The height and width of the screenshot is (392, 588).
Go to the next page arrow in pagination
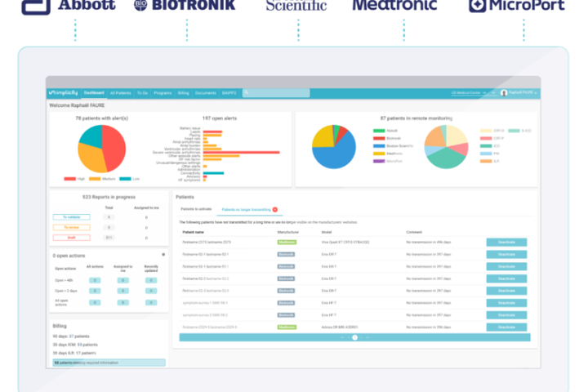click(x=362, y=337)
